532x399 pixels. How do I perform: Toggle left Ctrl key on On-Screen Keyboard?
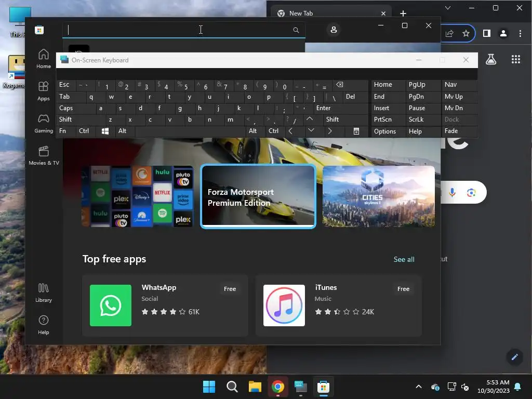click(86, 131)
